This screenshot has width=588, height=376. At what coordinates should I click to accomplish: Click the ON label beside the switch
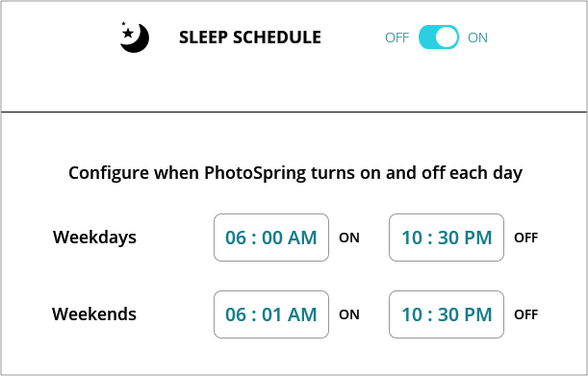[477, 38]
